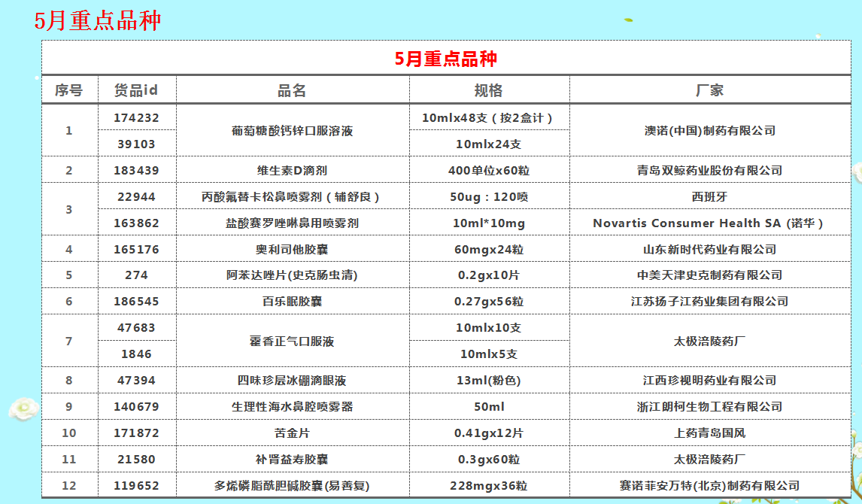Viewport: 862px width, 504px height.
Task: Click product name "奥利司他胶囊"
Action: [292, 250]
